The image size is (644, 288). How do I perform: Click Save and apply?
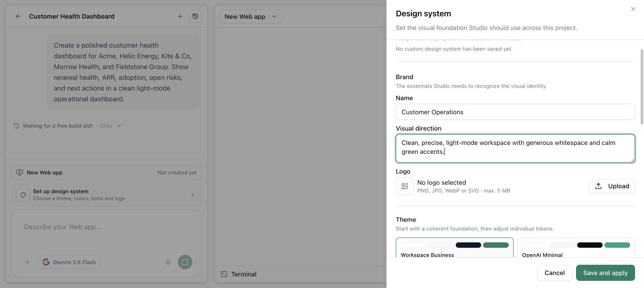pos(606,273)
